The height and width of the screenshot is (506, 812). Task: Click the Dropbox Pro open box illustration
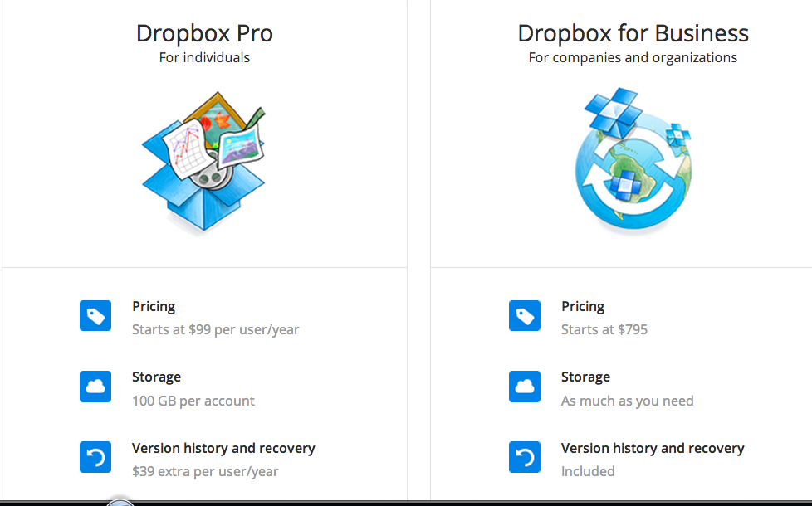click(203, 163)
